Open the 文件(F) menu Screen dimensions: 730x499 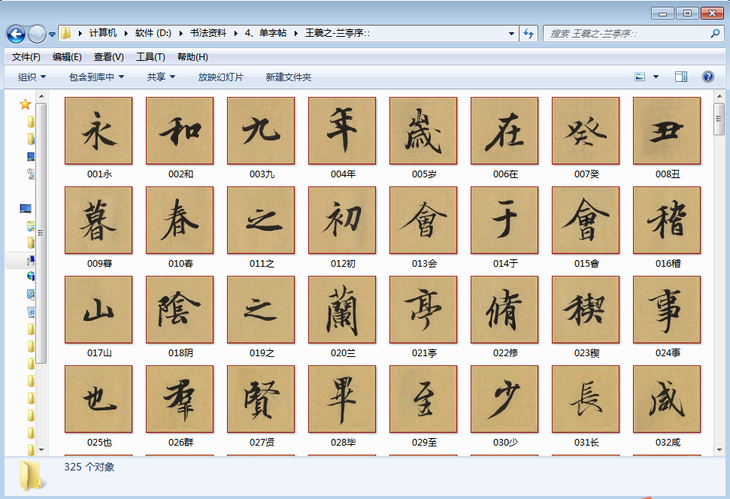26,57
